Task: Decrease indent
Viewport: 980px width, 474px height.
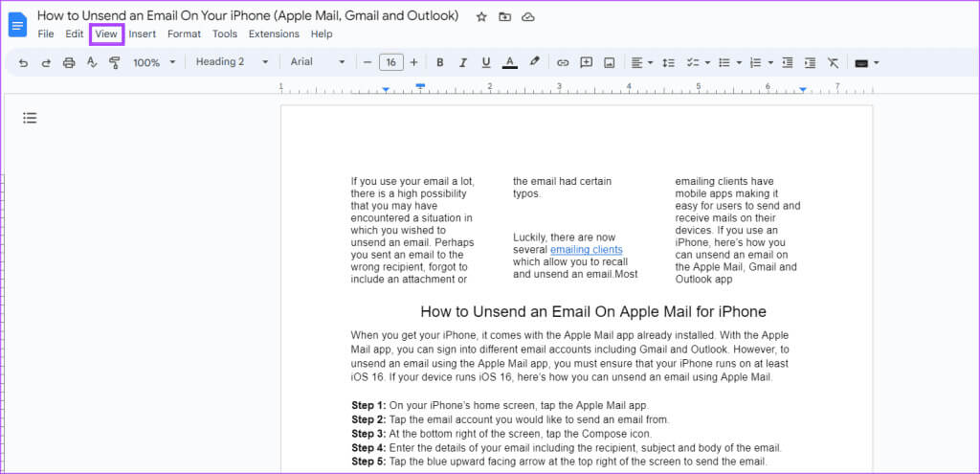Action: click(788, 62)
